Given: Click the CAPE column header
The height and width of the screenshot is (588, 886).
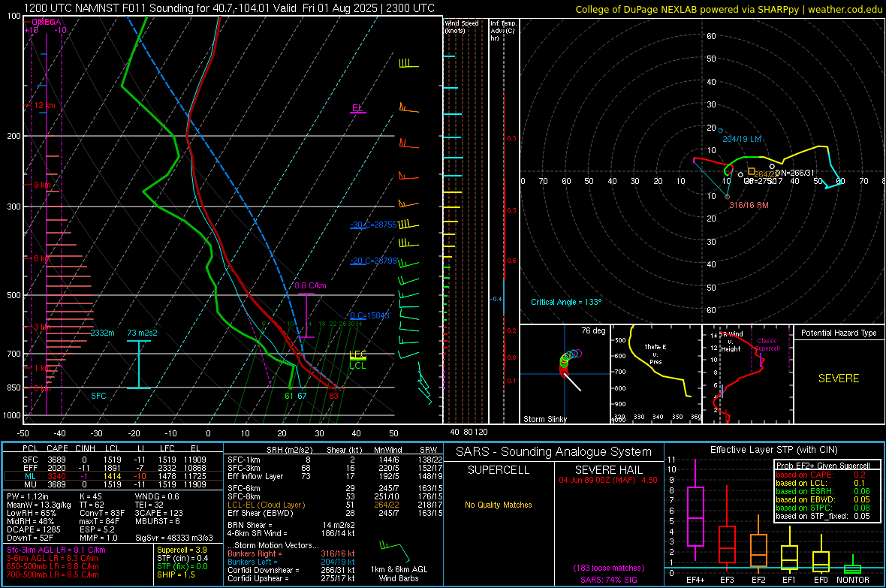Looking at the screenshot, I should (x=57, y=449).
